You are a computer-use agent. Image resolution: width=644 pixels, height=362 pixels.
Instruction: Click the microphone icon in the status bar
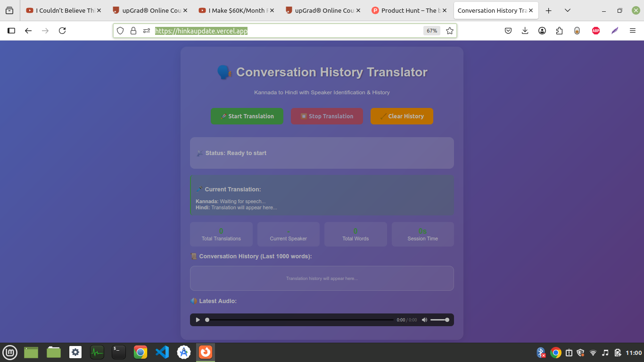[199, 153]
